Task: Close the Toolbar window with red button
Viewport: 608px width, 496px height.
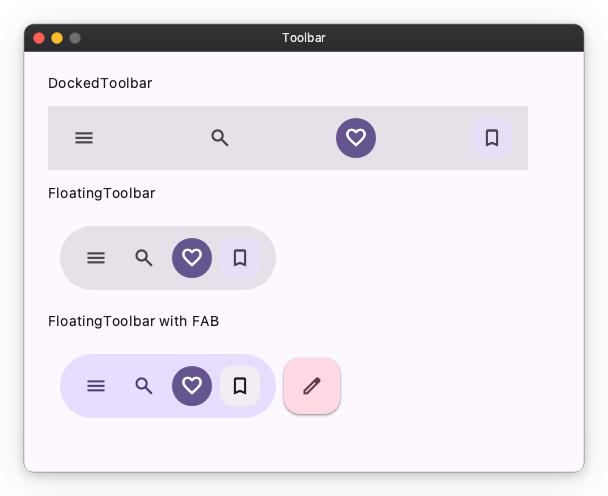Action: [x=39, y=38]
